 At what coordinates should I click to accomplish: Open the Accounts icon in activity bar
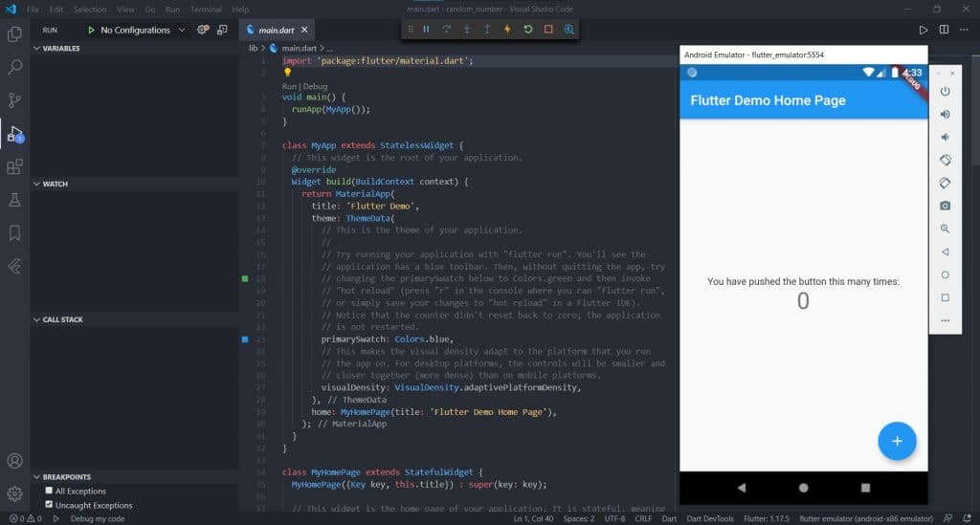pyautogui.click(x=14, y=461)
